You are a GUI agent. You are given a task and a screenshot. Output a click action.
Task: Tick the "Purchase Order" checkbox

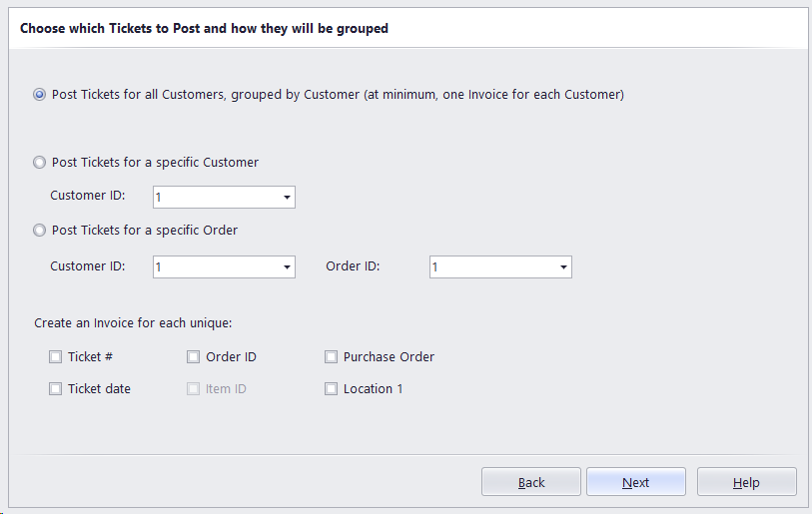point(332,356)
